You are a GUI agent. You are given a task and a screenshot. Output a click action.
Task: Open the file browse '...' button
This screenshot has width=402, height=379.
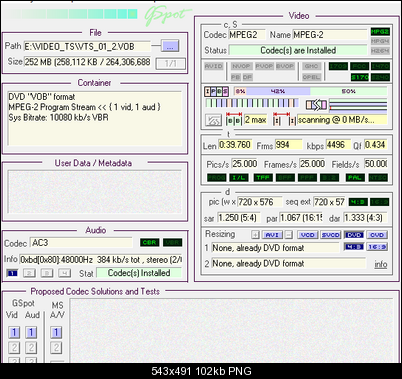(170, 46)
